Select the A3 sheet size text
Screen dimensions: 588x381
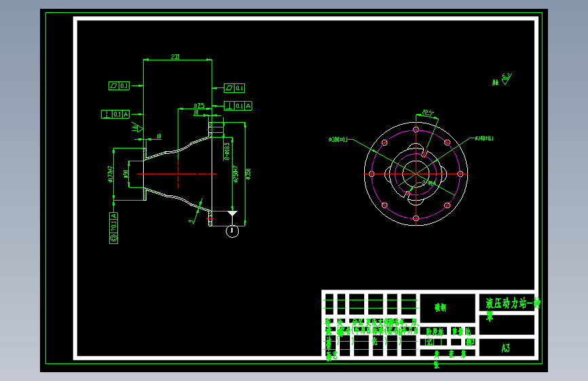pos(505,348)
